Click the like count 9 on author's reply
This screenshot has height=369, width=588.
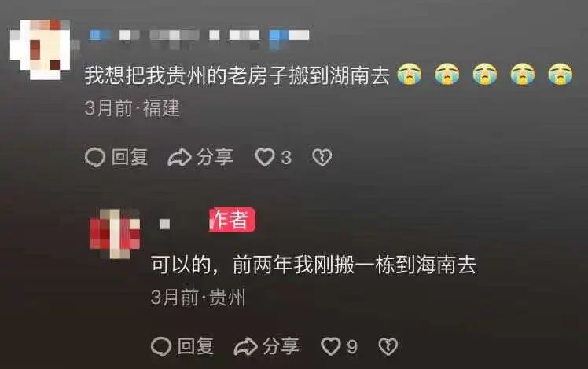coord(351,347)
